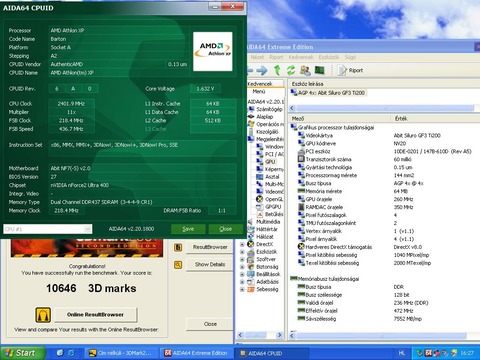This screenshot has width=480, height=360.
Task: Open the Nézet menu
Action: tap(257, 57)
